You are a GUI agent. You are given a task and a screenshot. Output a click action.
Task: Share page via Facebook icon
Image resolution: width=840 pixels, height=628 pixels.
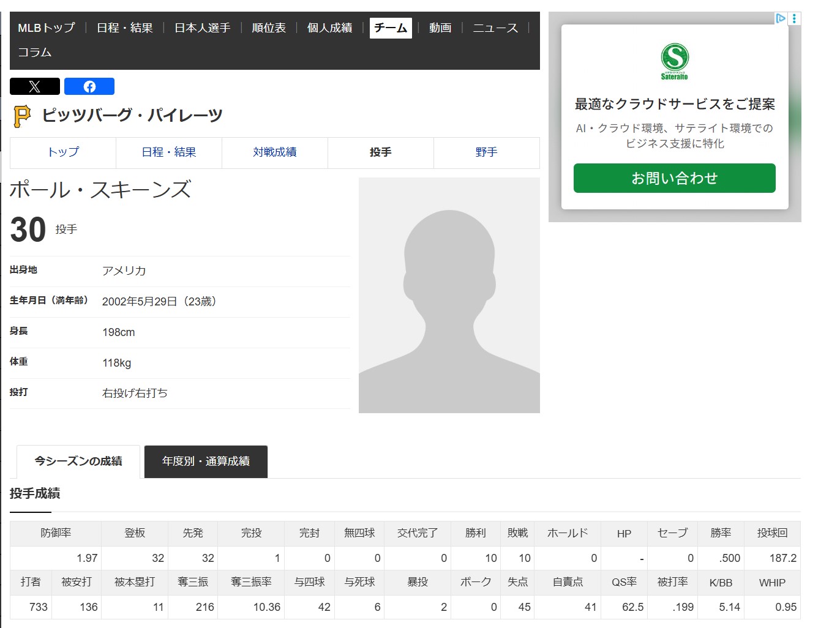click(89, 86)
